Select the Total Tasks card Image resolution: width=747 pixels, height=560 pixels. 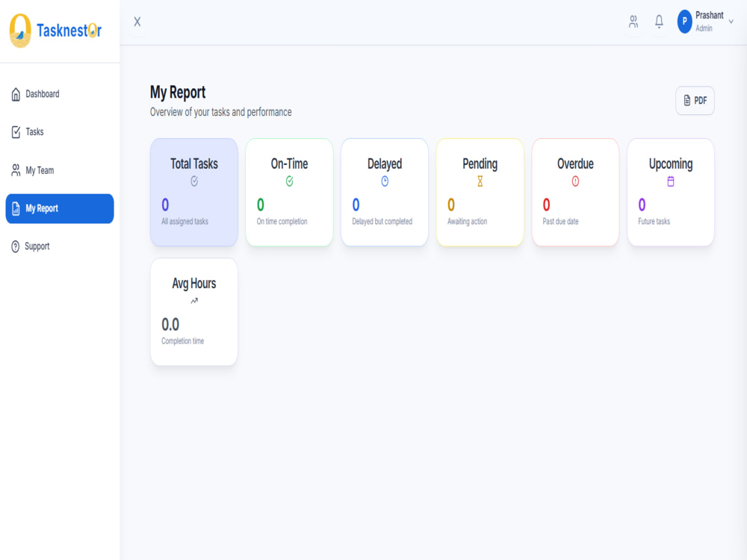(x=194, y=193)
